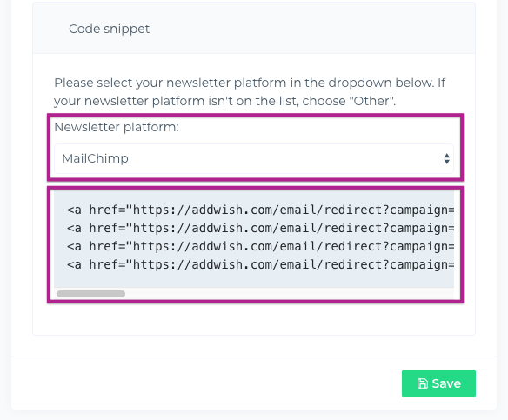508x420 pixels.
Task: Select the MailChimp text in the combo box
Action: click(x=95, y=158)
